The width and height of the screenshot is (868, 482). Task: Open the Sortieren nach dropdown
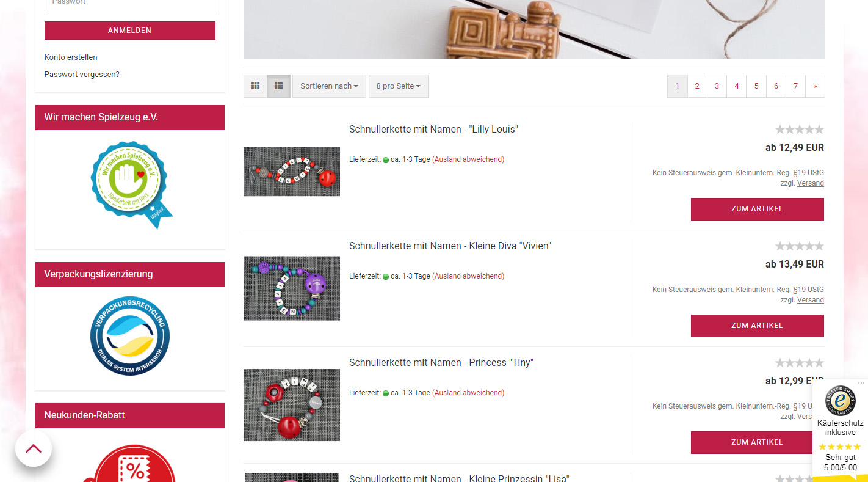click(x=329, y=86)
